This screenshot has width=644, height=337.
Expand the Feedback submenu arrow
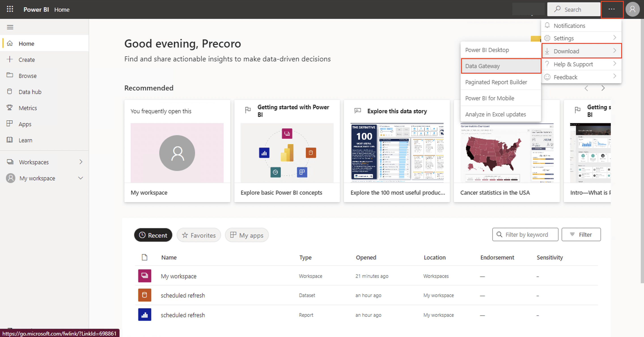point(615,76)
